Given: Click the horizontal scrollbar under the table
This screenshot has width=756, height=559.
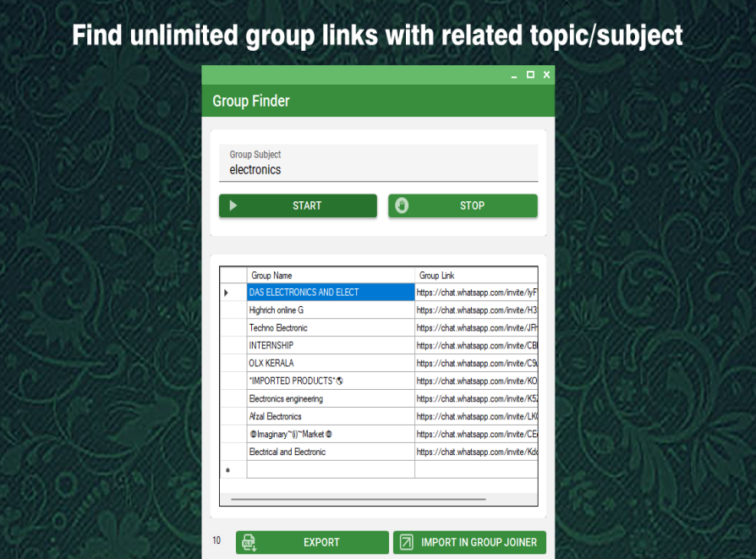Looking at the screenshot, I should click(372, 500).
